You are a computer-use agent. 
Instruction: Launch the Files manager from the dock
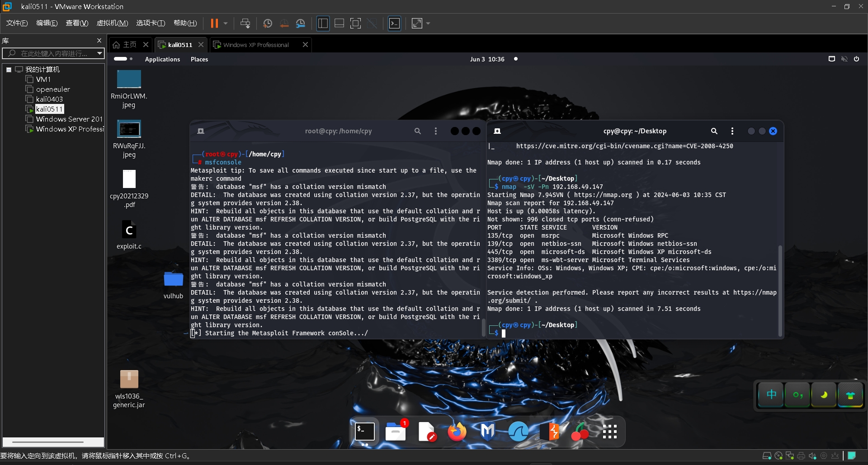click(x=396, y=432)
